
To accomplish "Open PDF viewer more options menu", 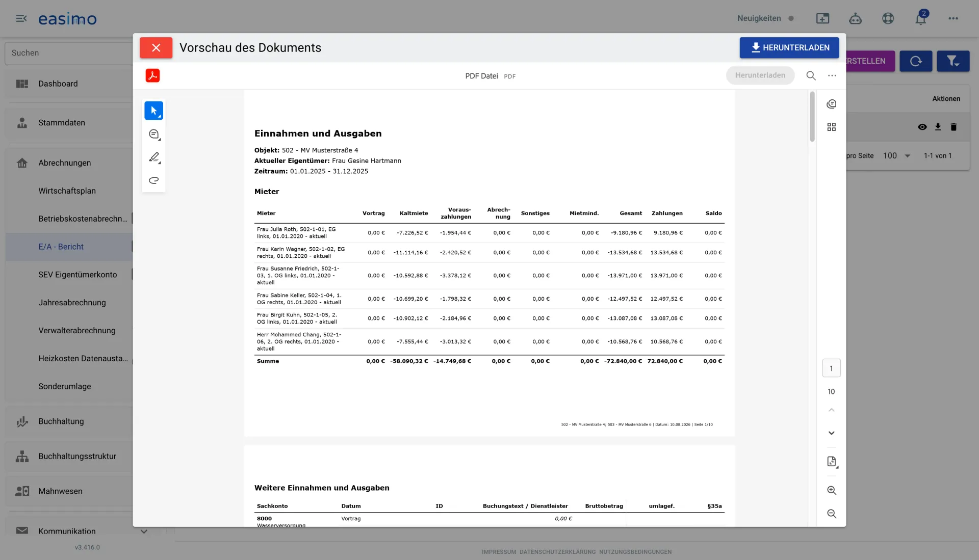I will (x=832, y=75).
